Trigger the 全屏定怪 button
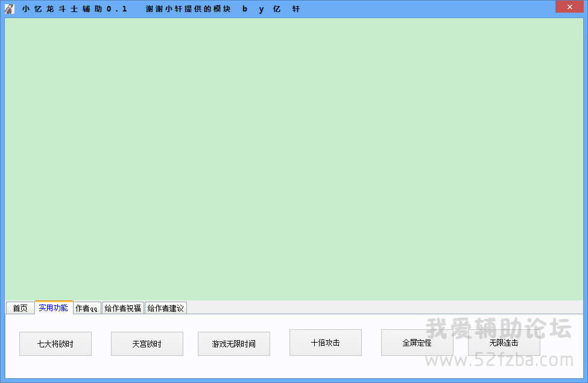588x383 pixels. tap(417, 343)
